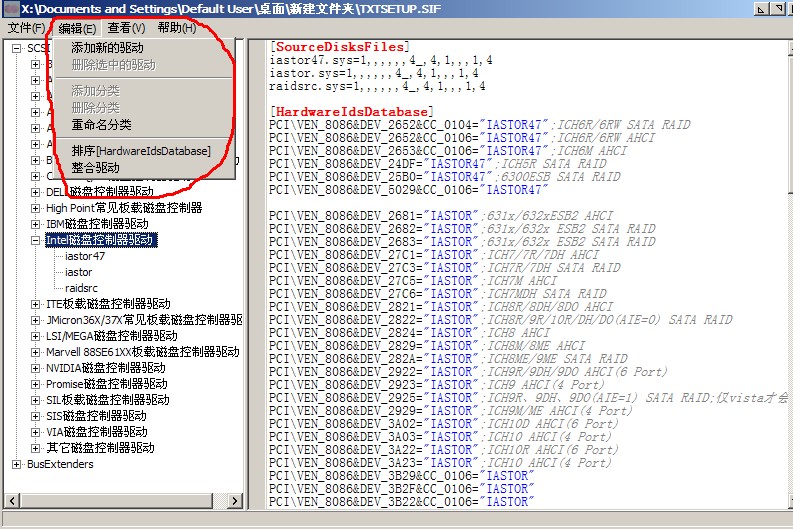The height and width of the screenshot is (529, 793).
Task: Expand the Promise磁盘控制器驱动 node
Action: tap(35, 384)
